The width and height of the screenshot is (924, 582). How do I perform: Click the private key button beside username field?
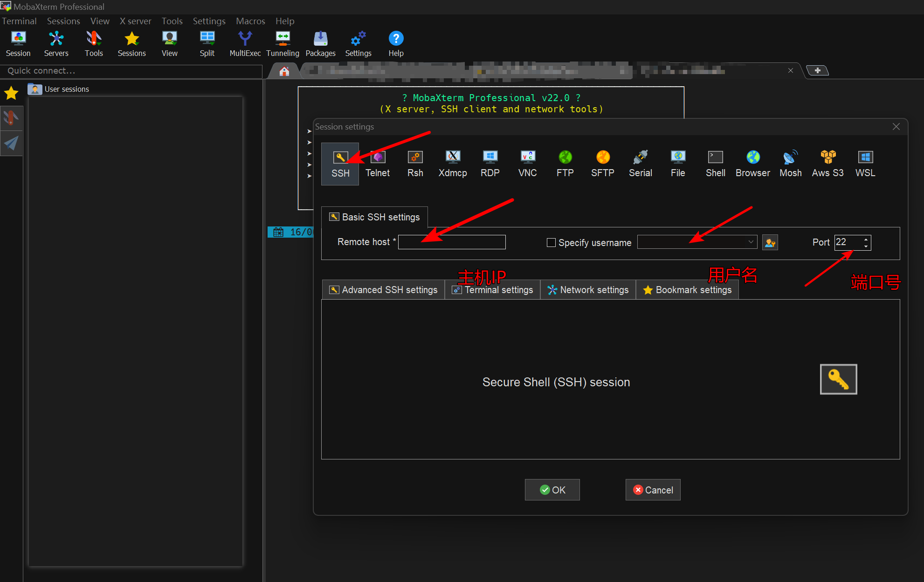(770, 242)
